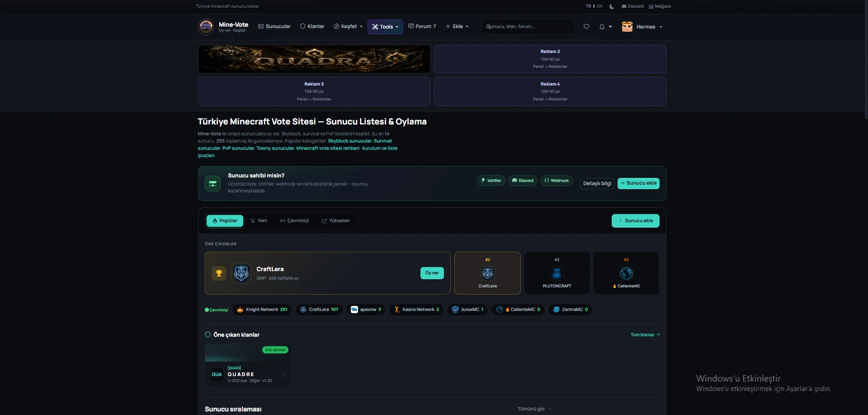868x415 pixels.
Task: Open the Klanlar nav item
Action: click(x=312, y=27)
